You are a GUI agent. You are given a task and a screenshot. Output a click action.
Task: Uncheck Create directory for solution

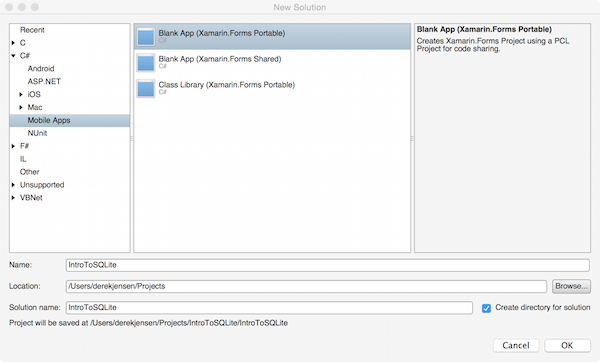click(486, 308)
